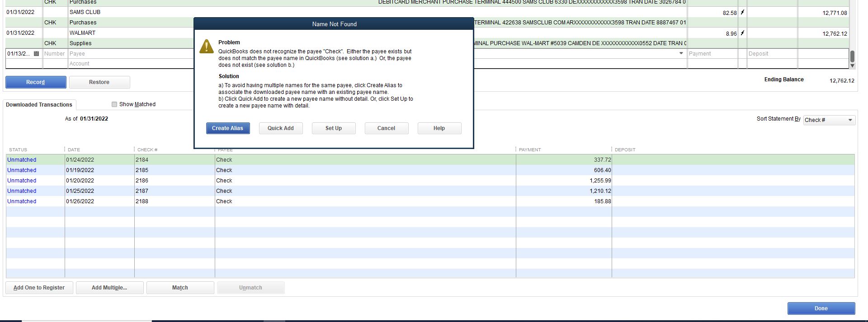Image resolution: width=868 pixels, height=322 pixels.
Task: Click Unmatched status for check 2184
Action: click(22, 160)
